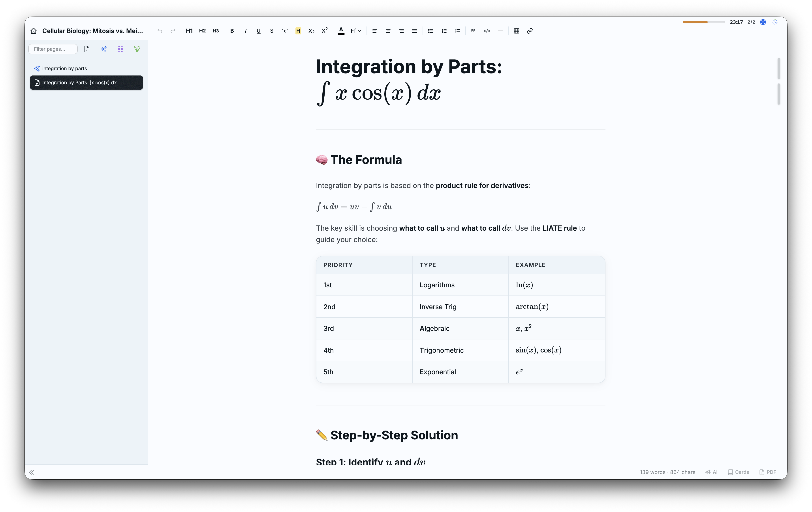
Task: Open the AI button in status bar
Action: [711, 472]
